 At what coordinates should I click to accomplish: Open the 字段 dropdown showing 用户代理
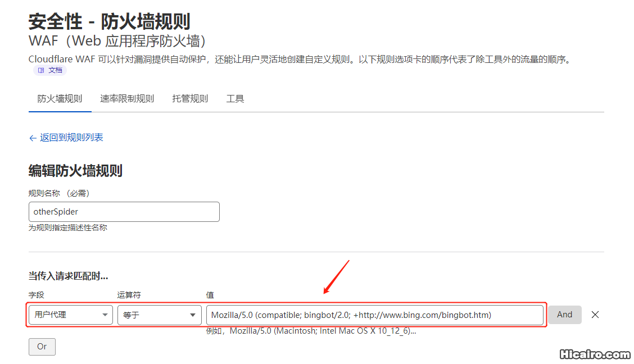tap(70, 315)
